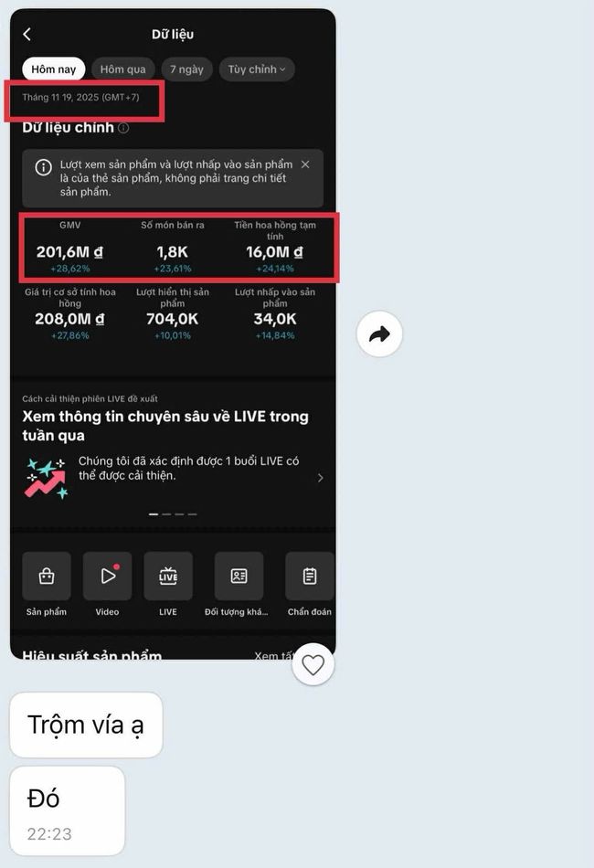This screenshot has height=868, width=594.
Task: Switch to the Hôm qua tab
Action: [122, 69]
